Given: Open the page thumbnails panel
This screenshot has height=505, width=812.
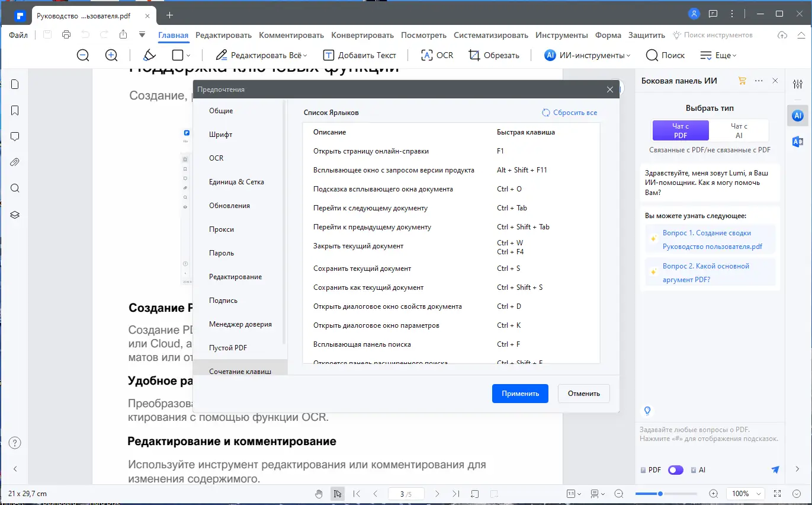Looking at the screenshot, I should (14, 84).
